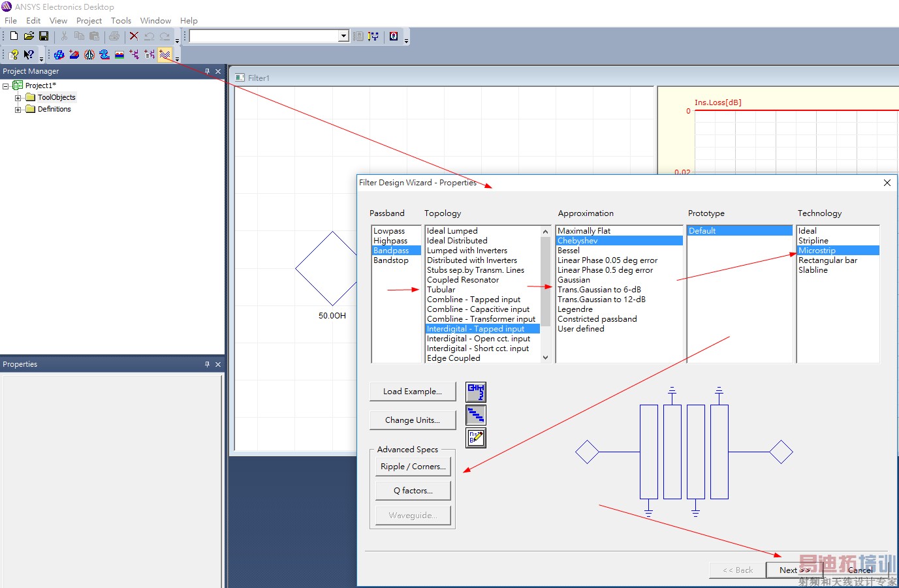The image size is (899, 588).
Task: Click the New project icon
Action: point(14,36)
